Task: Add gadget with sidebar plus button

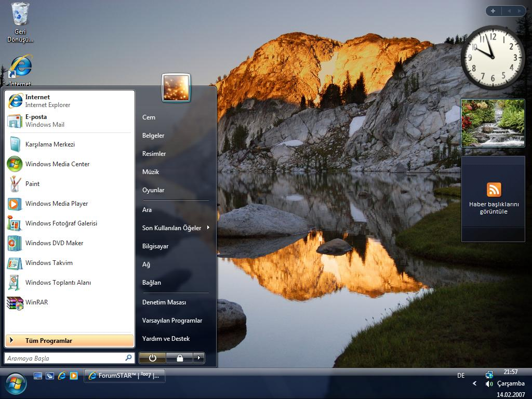Action: tap(493, 11)
